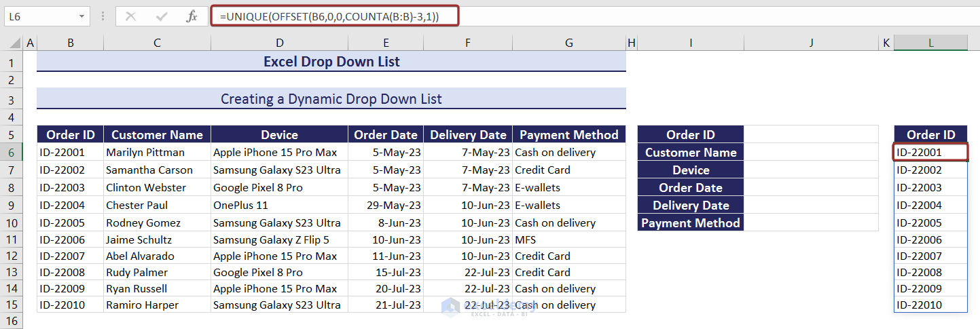Select cell ID-22001 in column L

[930, 152]
